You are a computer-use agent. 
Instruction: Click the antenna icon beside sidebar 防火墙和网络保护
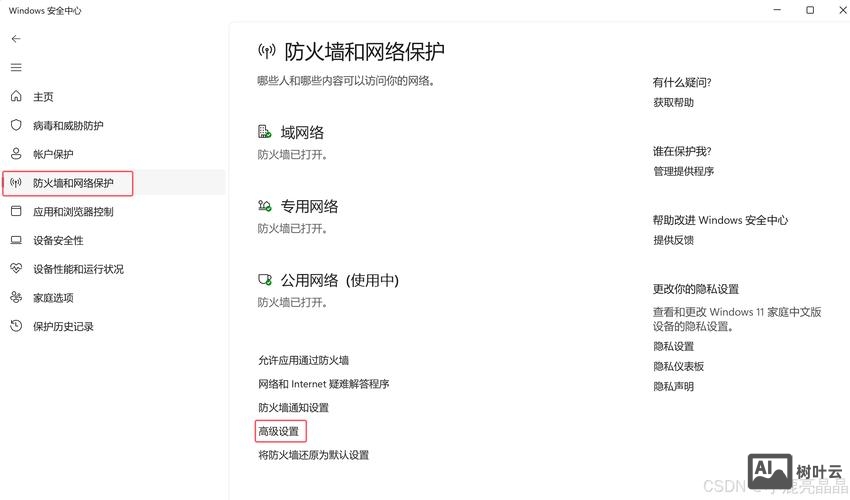point(16,182)
